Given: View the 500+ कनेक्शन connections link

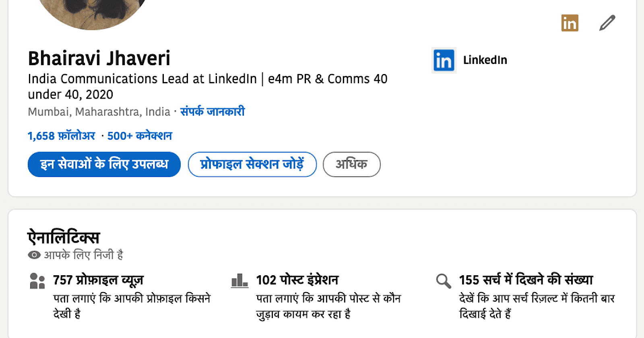Looking at the screenshot, I should [x=140, y=136].
